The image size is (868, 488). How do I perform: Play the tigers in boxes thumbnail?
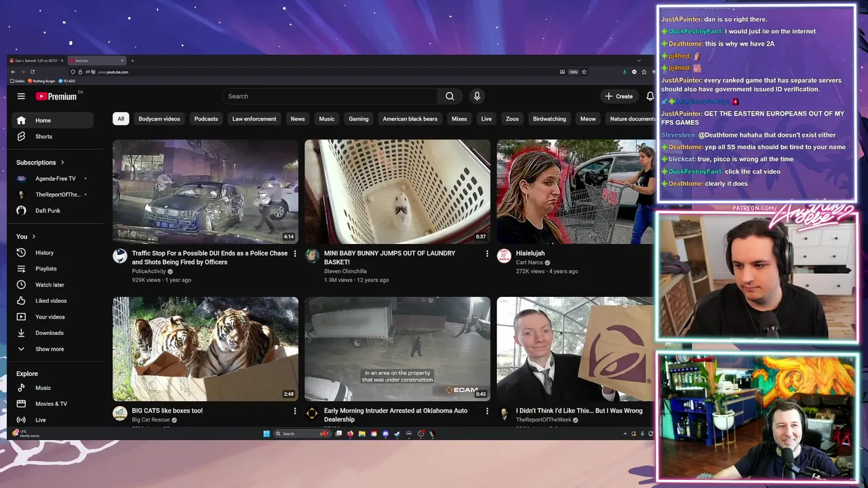click(x=205, y=349)
